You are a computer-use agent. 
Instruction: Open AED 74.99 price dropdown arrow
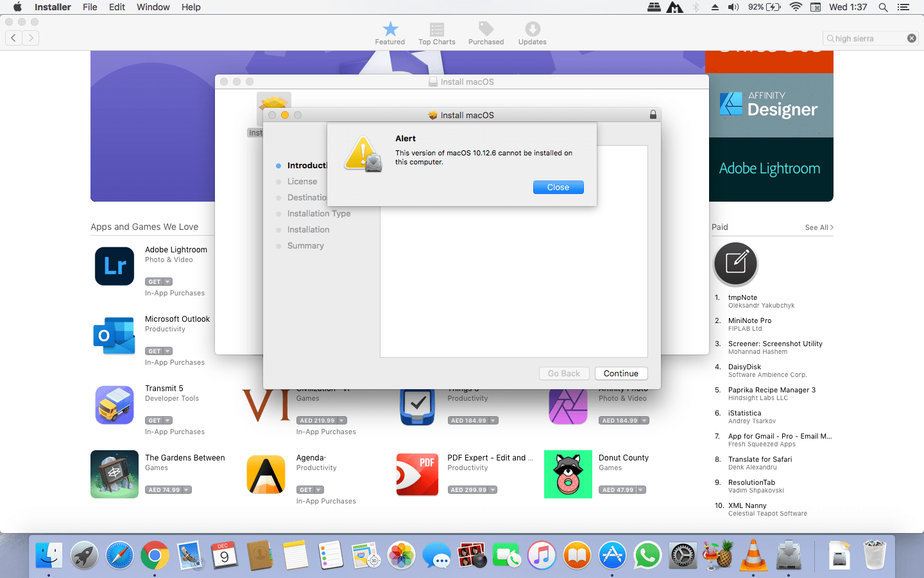pyautogui.click(x=187, y=490)
